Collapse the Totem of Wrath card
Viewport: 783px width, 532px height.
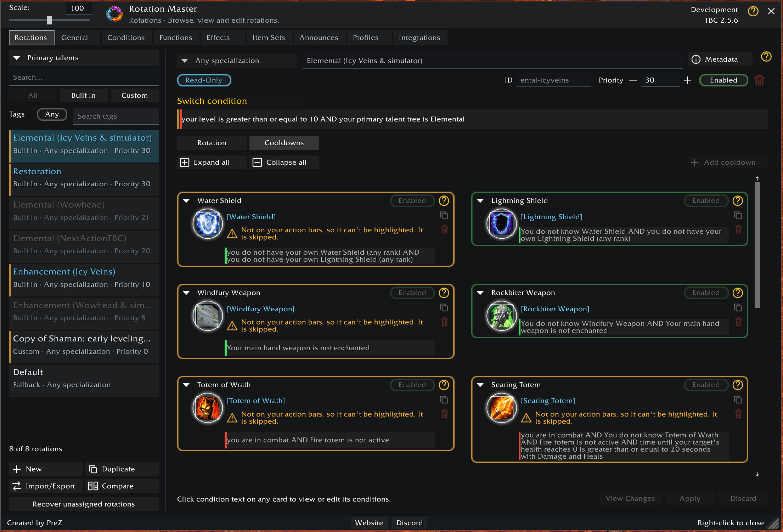pyautogui.click(x=186, y=385)
